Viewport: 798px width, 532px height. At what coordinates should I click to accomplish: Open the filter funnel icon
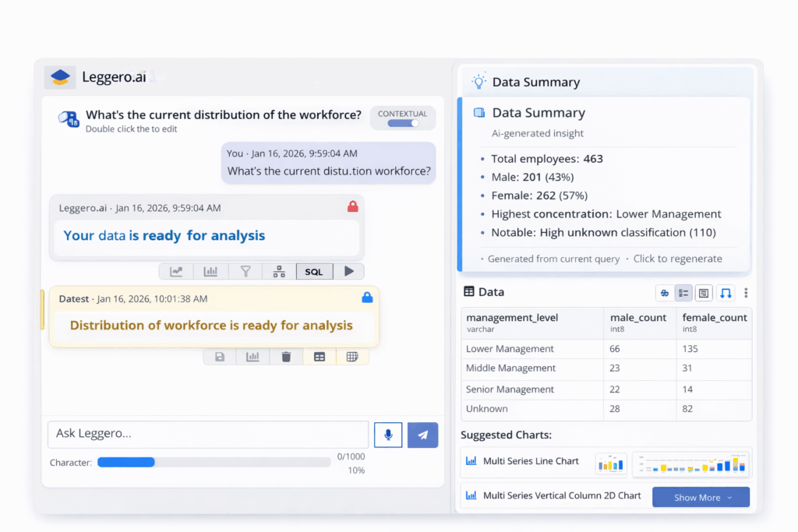pos(245,272)
